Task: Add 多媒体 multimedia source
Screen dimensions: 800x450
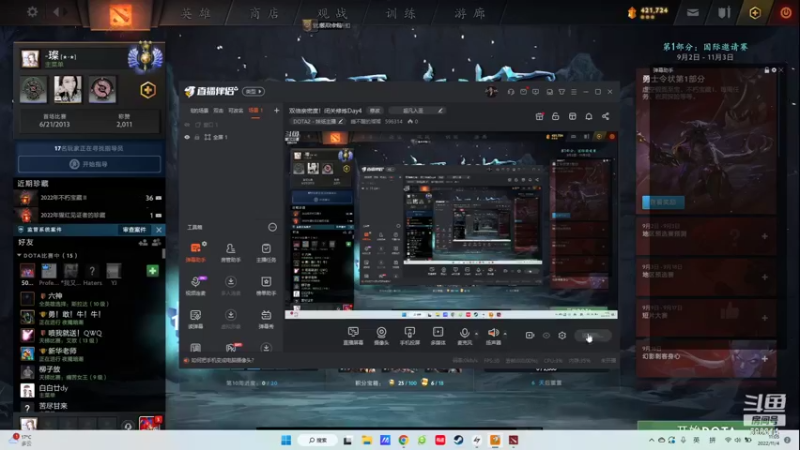Action: point(438,336)
